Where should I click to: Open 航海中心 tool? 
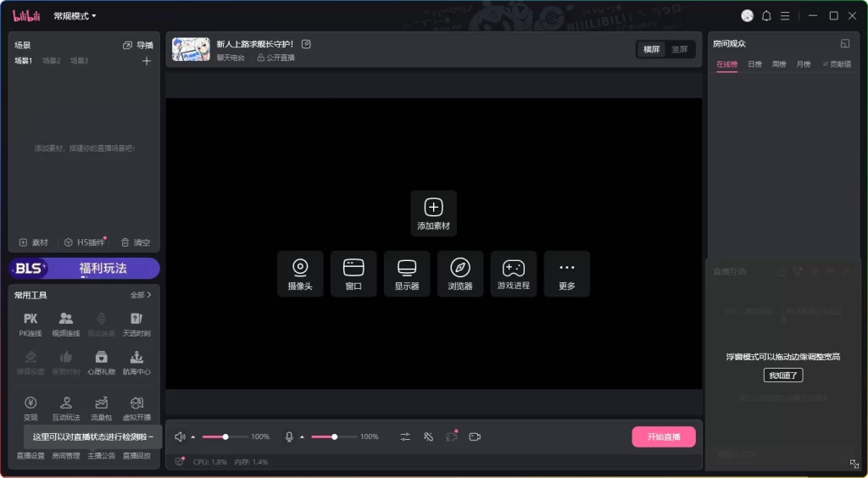(136, 363)
